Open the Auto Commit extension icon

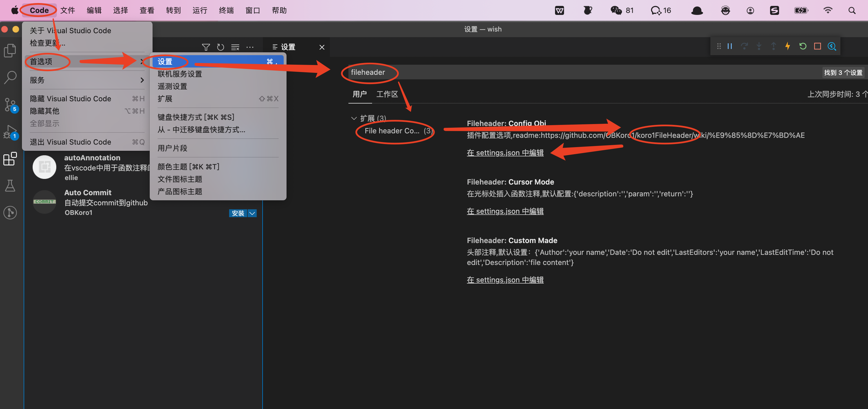click(44, 202)
